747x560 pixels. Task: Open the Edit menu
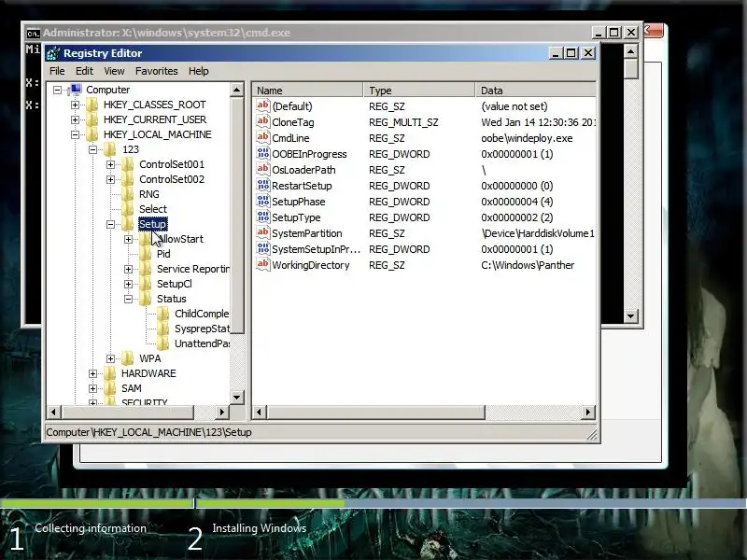click(84, 71)
